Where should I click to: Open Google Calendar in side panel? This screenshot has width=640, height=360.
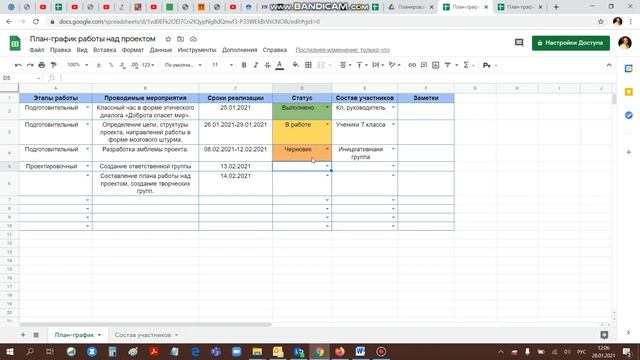[629, 69]
